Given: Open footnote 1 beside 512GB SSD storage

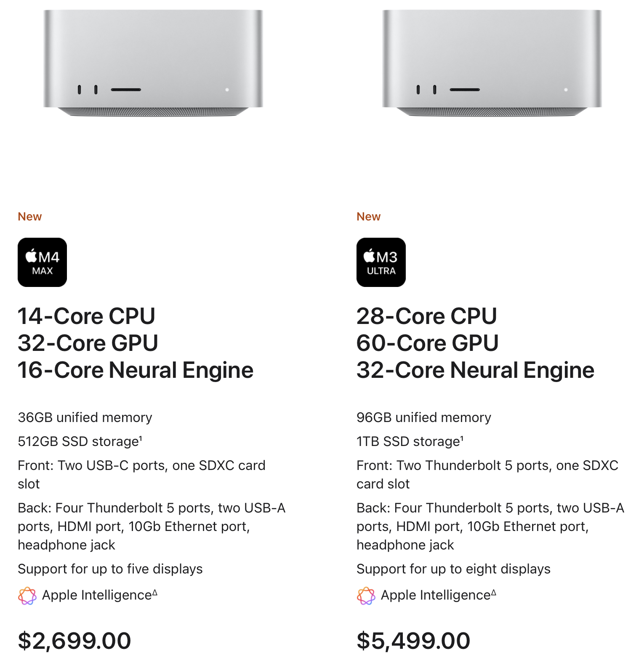Looking at the screenshot, I should point(141,438).
